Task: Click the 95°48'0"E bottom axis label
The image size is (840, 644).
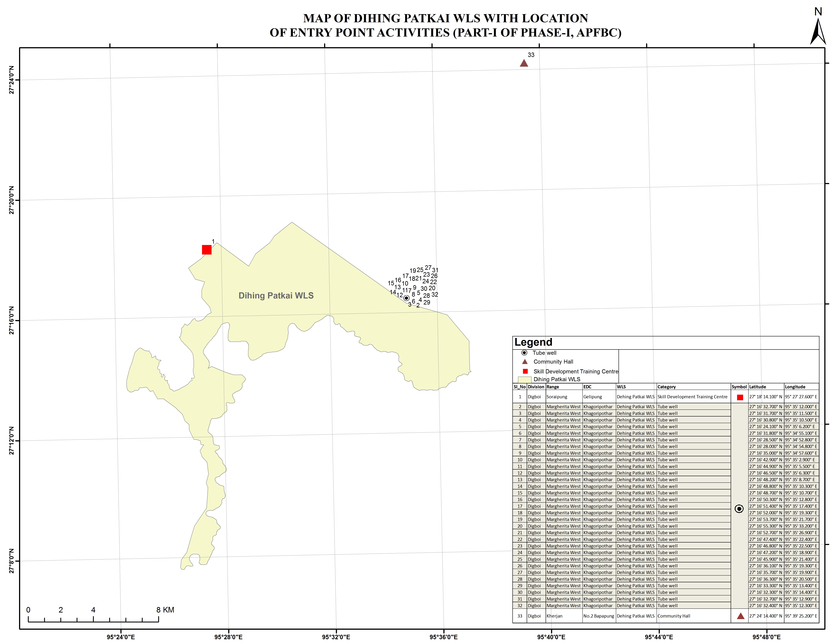Action: click(x=766, y=637)
